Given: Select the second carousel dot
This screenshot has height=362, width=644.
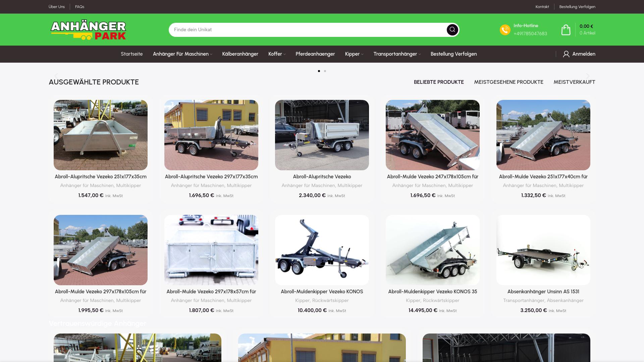Looking at the screenshot, I should 325,71.
